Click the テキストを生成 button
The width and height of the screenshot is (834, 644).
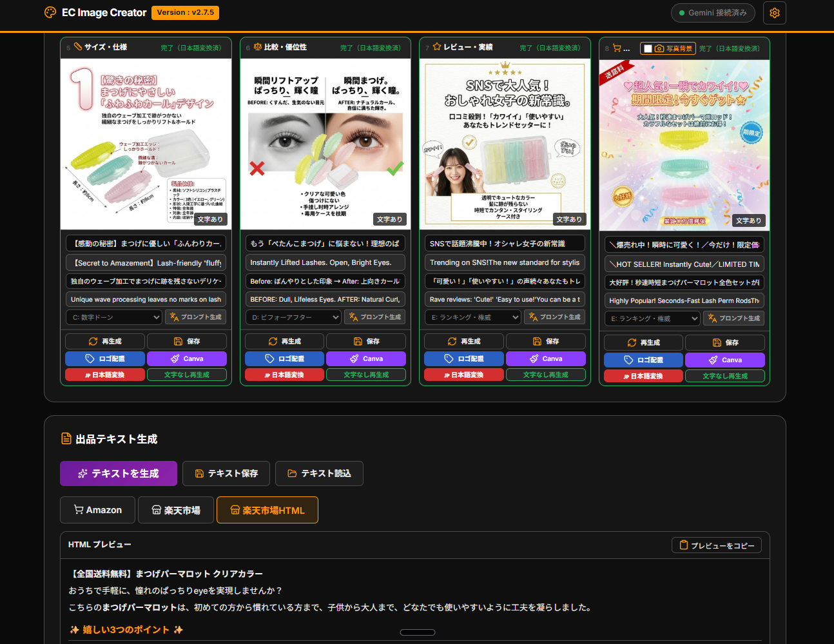119,473
